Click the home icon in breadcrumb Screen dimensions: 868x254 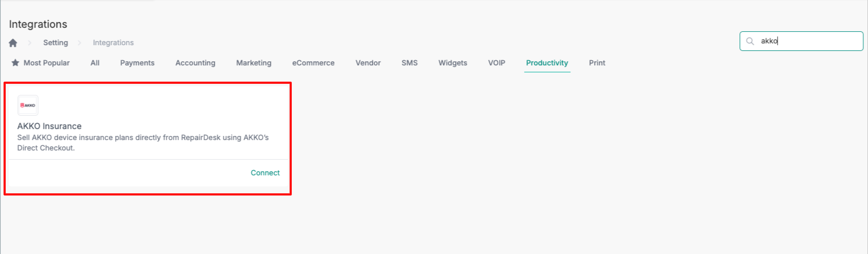(x=13, y=43)
